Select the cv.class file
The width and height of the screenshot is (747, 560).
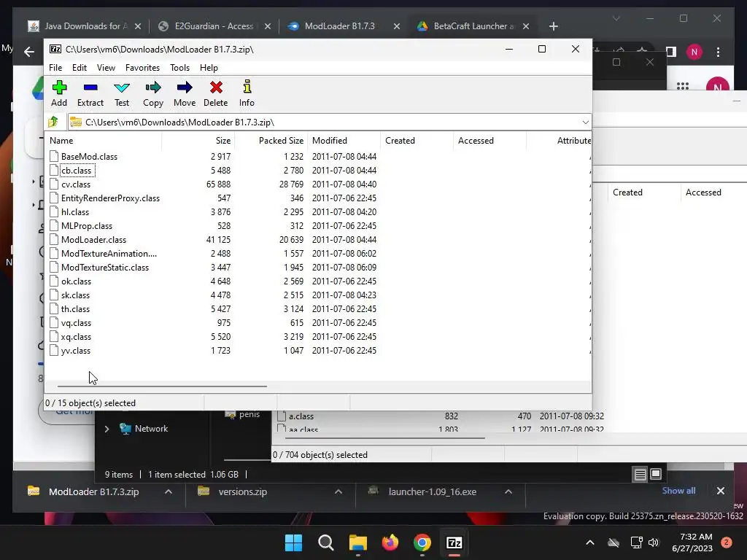point(76,184)
